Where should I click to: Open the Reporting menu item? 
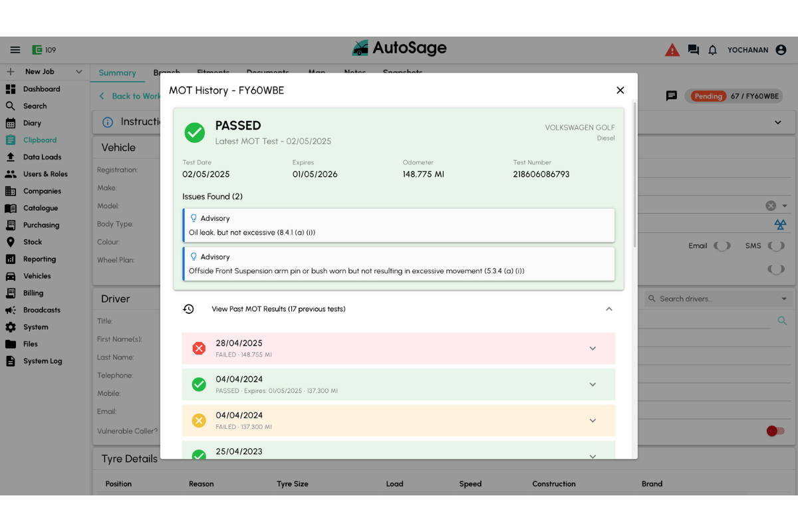(x=39, y=259)
